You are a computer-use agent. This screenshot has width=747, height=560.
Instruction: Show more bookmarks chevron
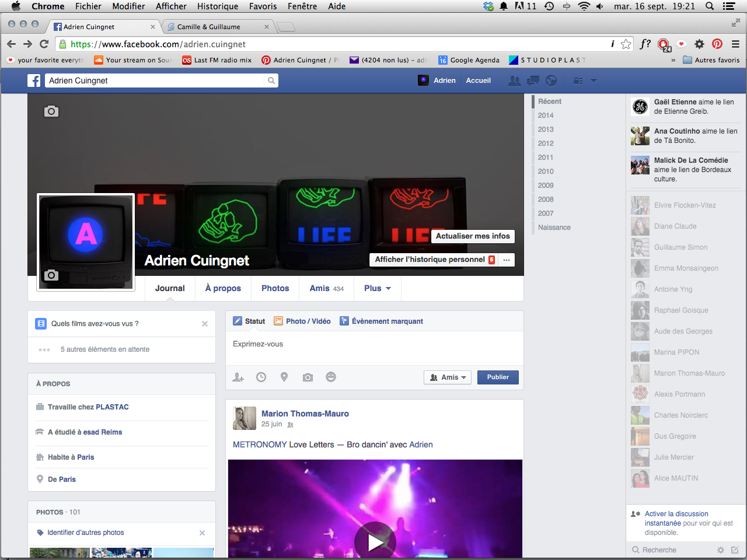673,60
